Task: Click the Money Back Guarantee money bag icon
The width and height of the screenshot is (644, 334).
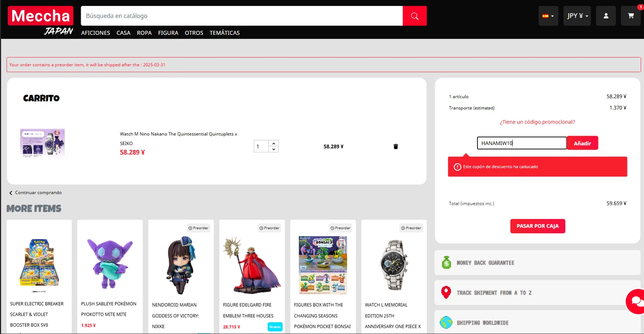Action: (447, 262)
